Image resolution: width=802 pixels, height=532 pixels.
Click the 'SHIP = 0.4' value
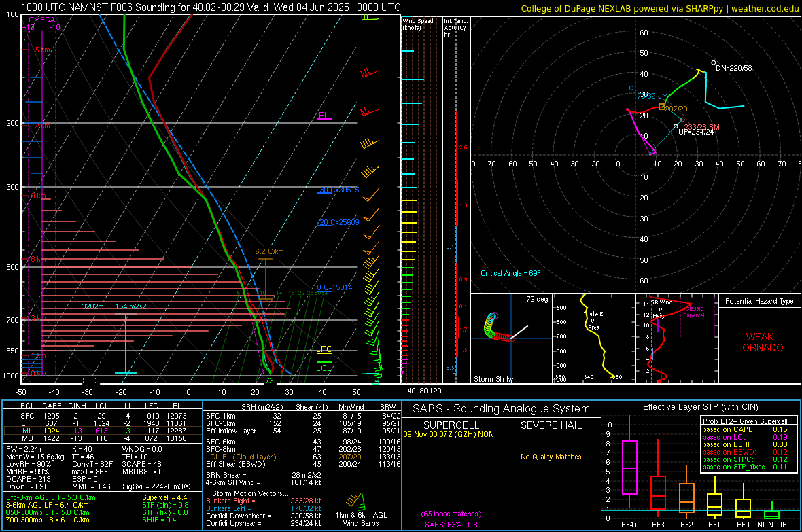pos(159,520)
